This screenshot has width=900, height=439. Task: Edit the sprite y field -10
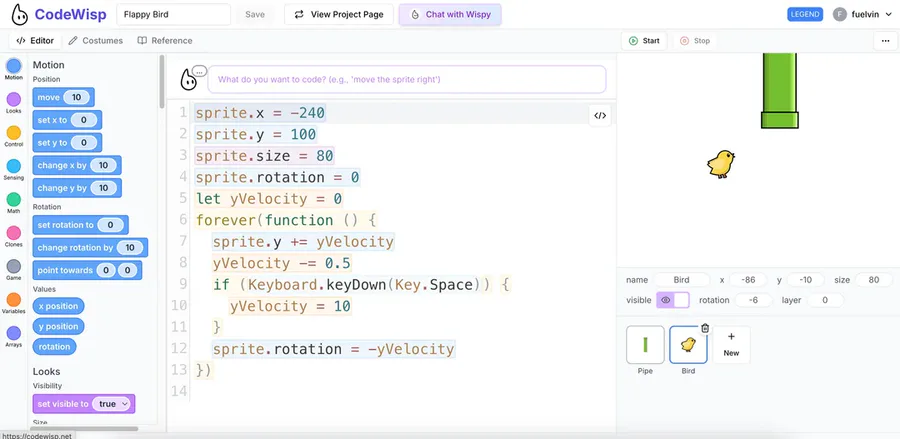click(805, 280)
